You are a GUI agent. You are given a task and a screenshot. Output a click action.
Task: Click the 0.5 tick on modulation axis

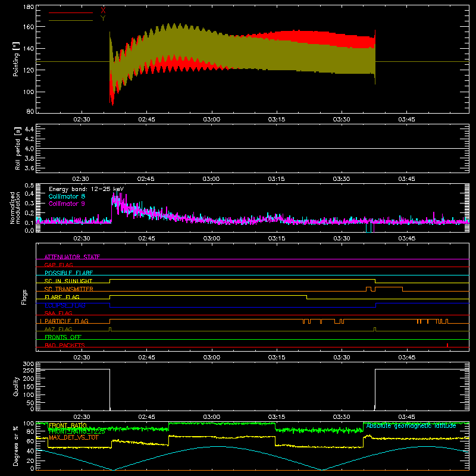[x=29, y=185]
